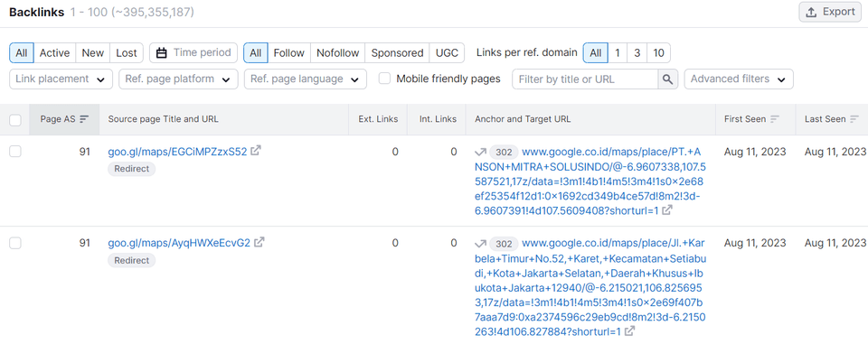Open the PT.+ANSON+MITRA+SOLUSINDO target URL
Viewport: 868px width, 344px height.
590,181
